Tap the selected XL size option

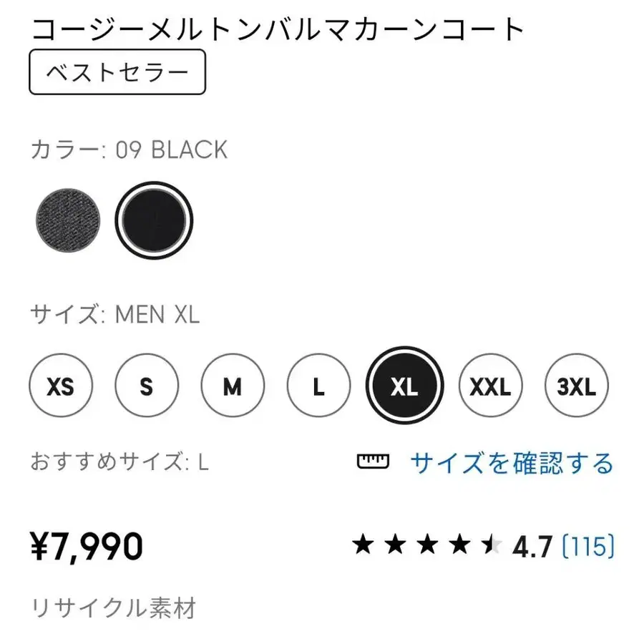click(x=404, y=387)
